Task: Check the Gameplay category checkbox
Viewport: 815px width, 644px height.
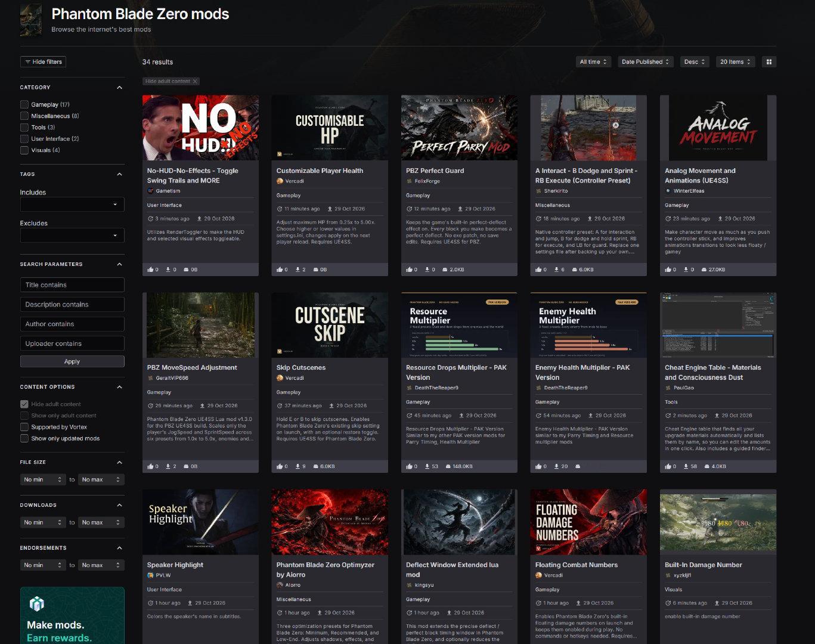Action: point(24,104)
